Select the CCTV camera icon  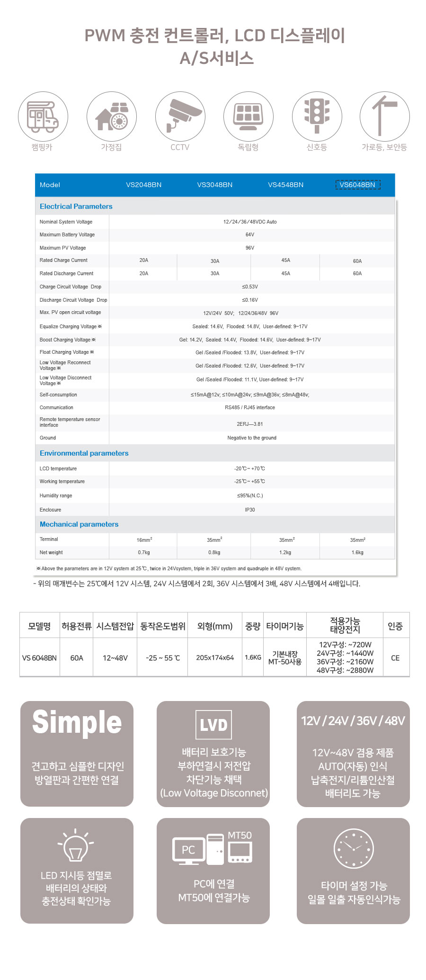pos(180,117)
